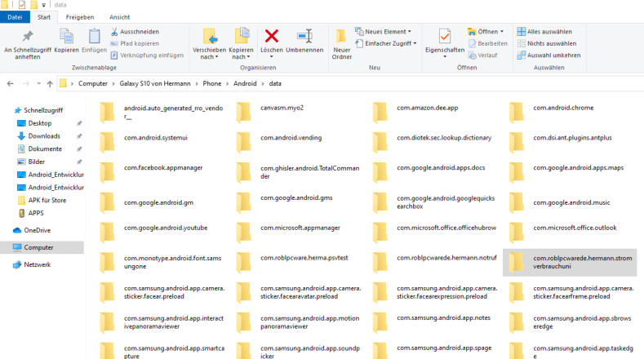Select the com.facebook.appmanager folder

162,168
